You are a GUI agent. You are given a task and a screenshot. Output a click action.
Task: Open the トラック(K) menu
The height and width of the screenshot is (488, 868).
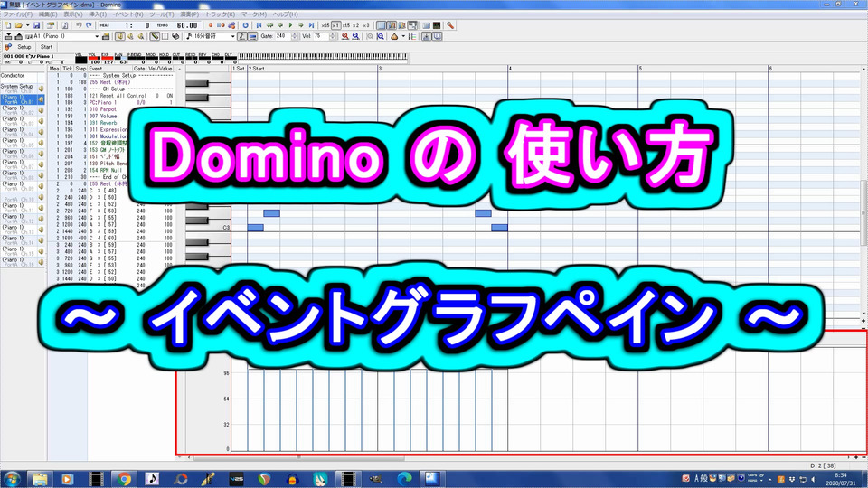(220, 14)
